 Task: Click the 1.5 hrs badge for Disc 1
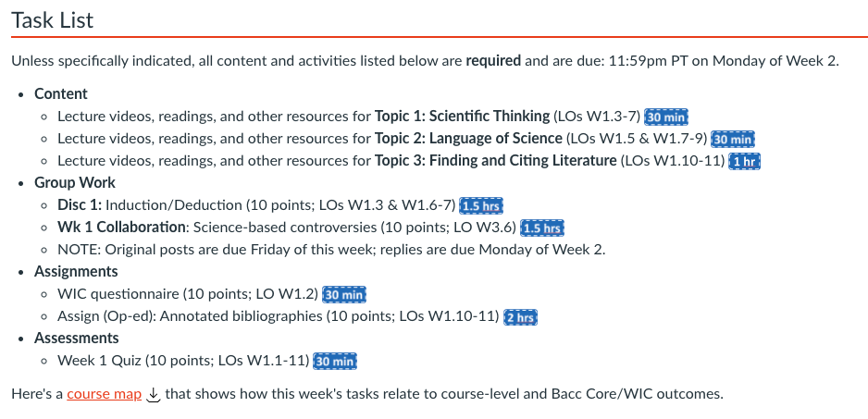(481, 205)
